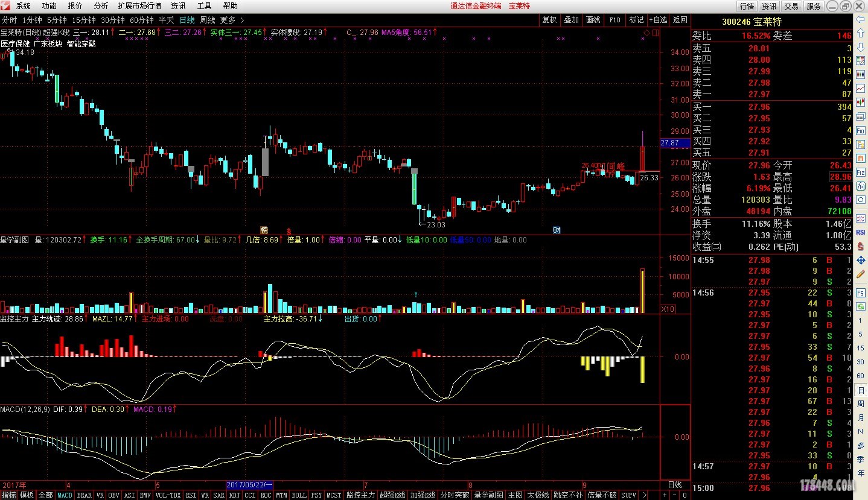Switch to 1-minute period in sidebar

(861, 321)
